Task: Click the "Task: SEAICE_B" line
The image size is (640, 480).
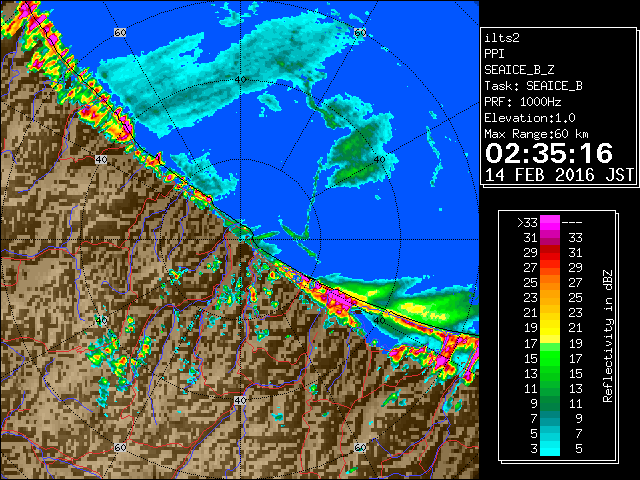Action: click(533, 86)
